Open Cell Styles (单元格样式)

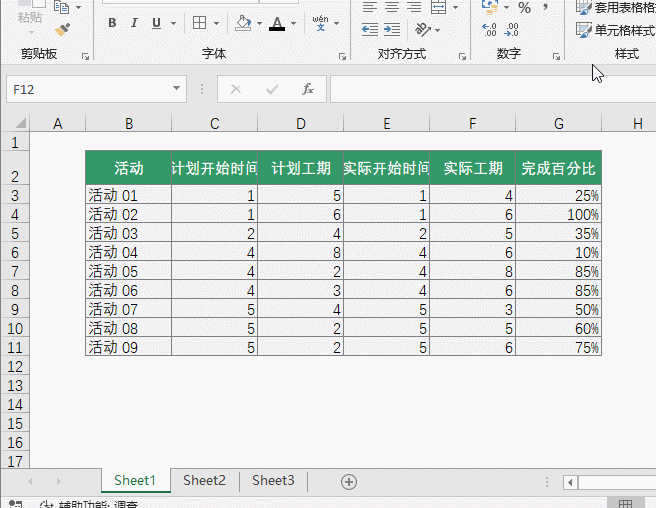click(615, 30)
